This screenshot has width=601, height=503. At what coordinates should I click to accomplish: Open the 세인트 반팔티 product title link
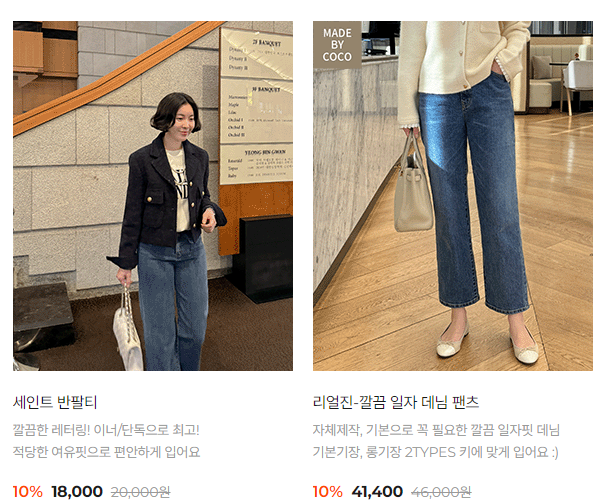click(x=55, y=402)
